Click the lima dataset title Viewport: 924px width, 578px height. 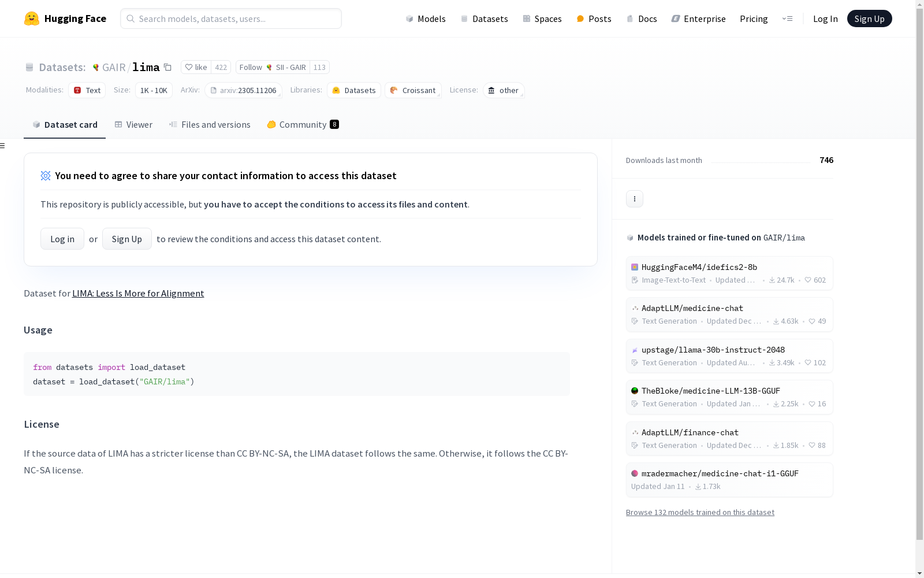tap(146, 67)
